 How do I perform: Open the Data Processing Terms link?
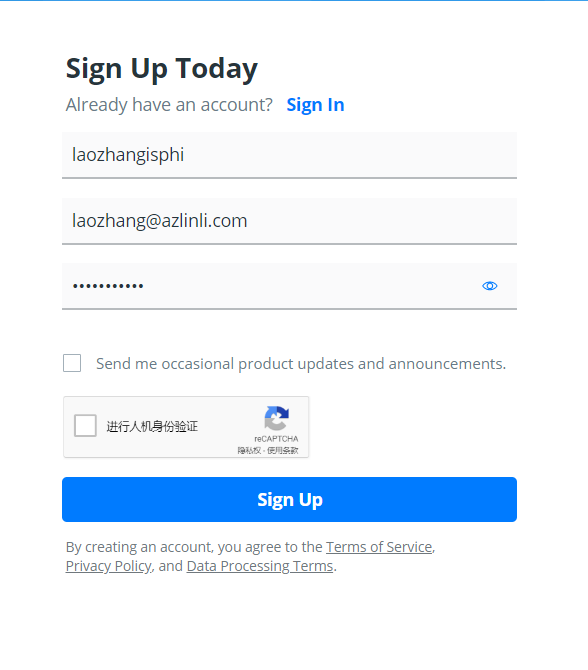point(260,566)
